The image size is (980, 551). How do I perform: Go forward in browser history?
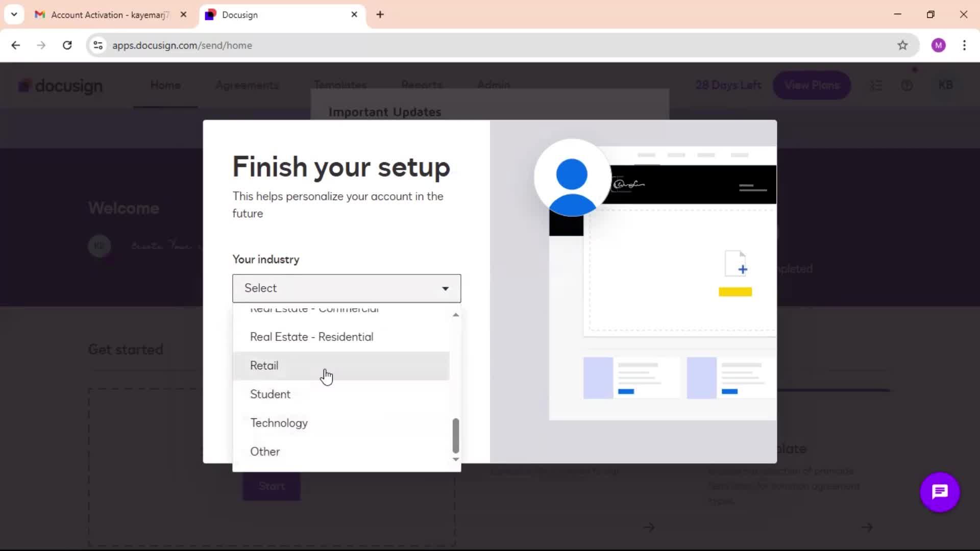(x=41, y=45)
